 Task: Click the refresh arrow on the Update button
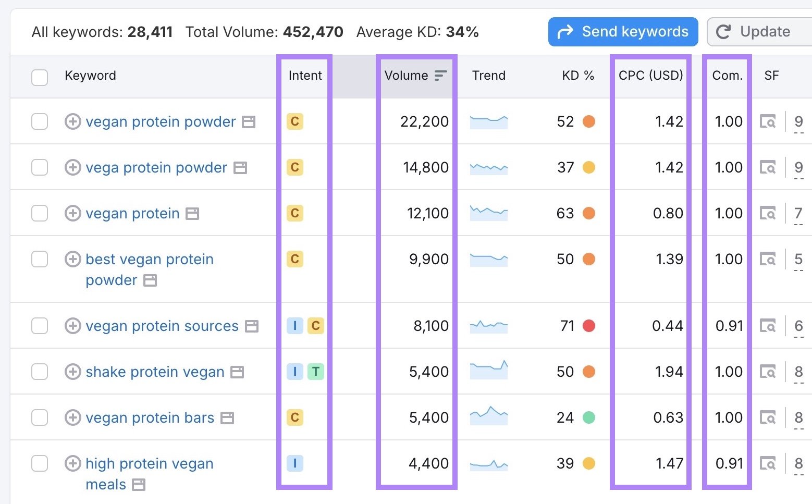(723, 31)
